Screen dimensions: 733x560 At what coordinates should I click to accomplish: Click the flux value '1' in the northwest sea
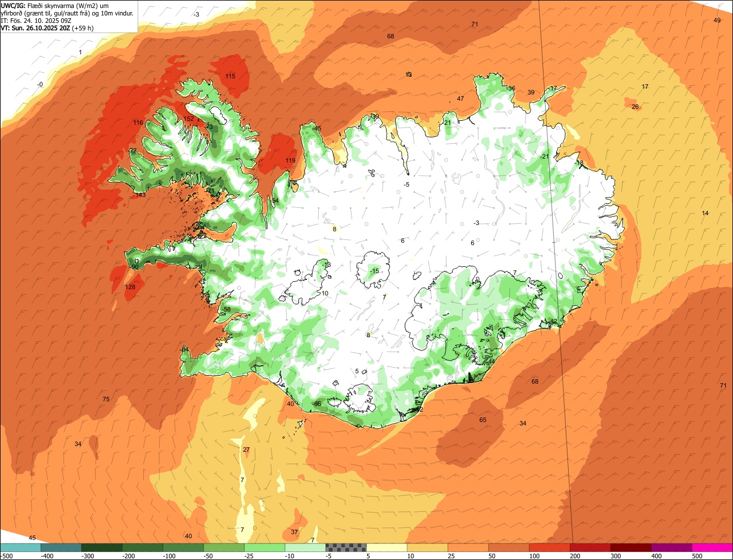click(81, 52)
